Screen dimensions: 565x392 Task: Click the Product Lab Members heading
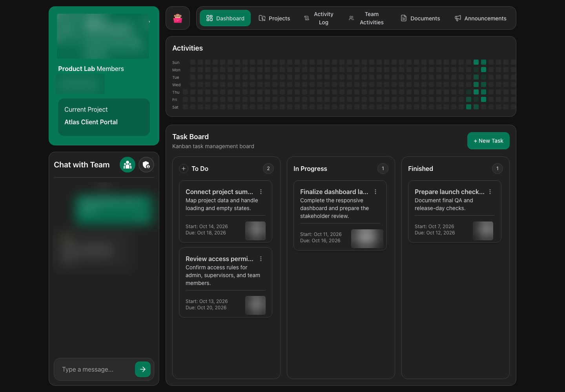coord(91,69)
